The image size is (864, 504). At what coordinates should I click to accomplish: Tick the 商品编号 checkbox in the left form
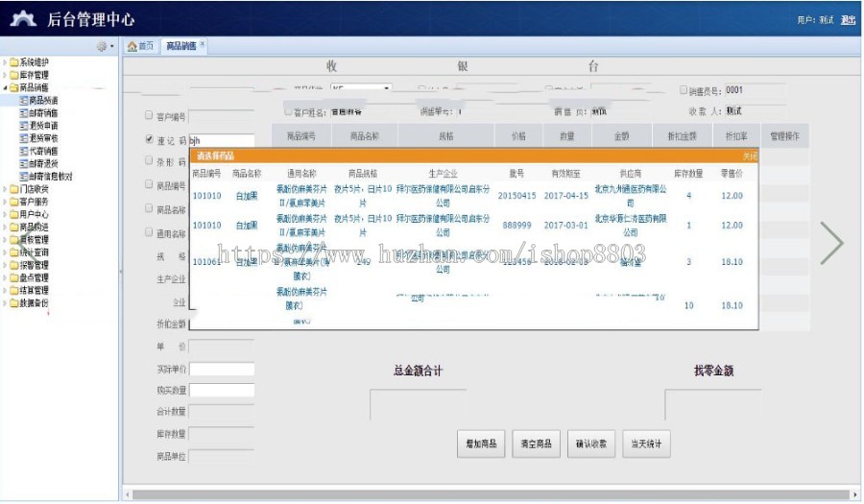pyautogui.click(x=149, y=184)
